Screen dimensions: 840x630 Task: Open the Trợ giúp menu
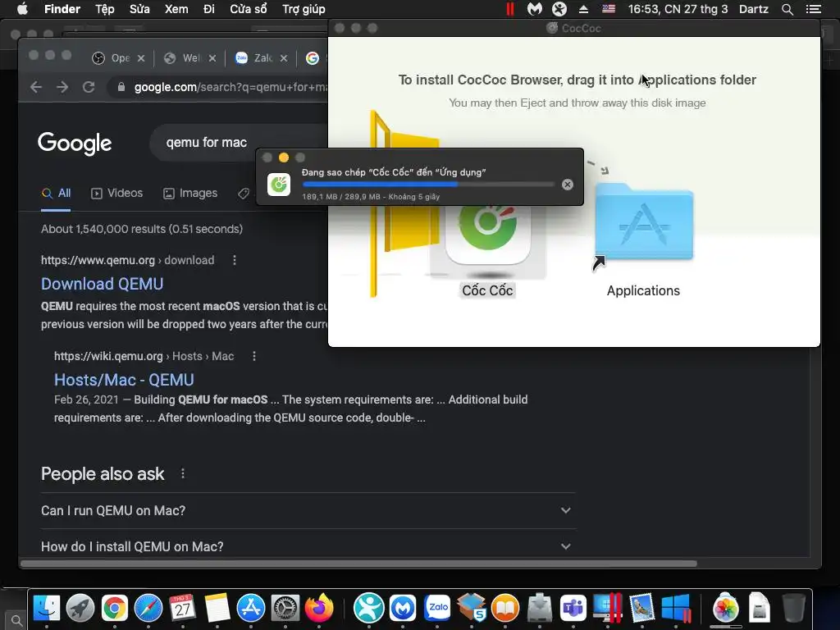304,9
